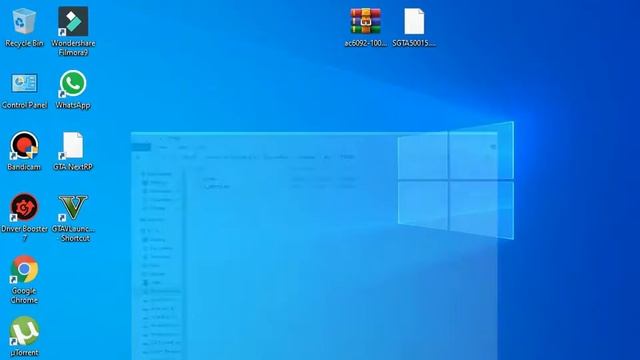Click the 'WhatsApp' icon label

coord(73,105)
